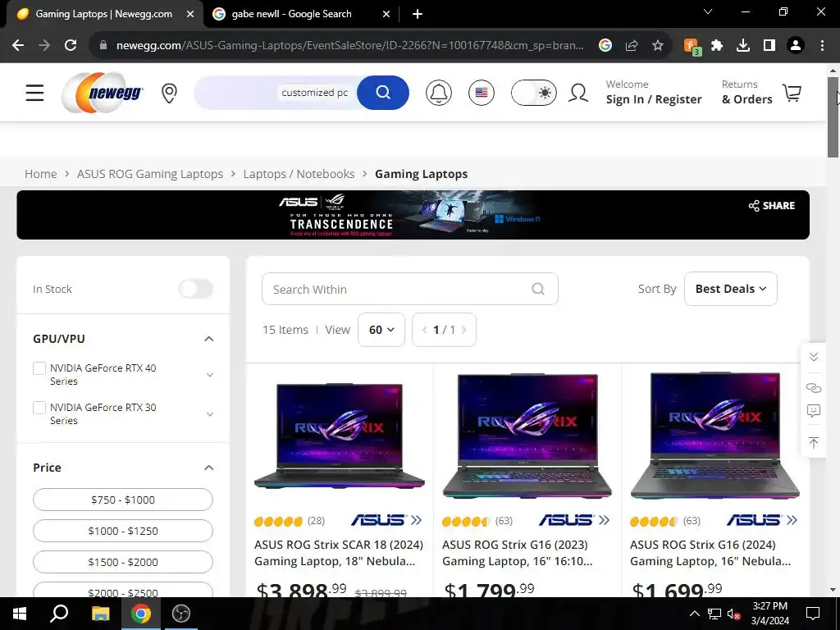
Task: Change country via US flag icon
Action: [x=482, y=93]
